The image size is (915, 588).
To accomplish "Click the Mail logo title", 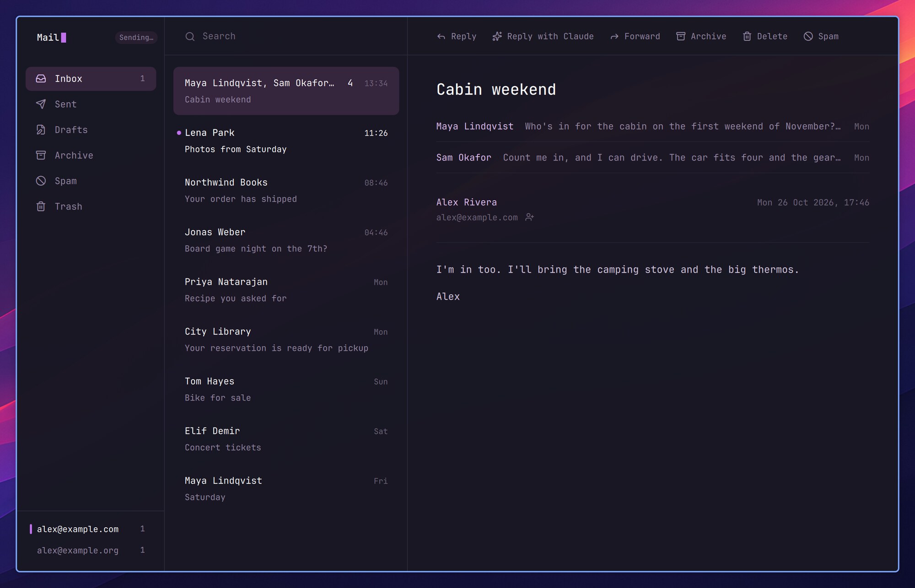I will point(51,37).
